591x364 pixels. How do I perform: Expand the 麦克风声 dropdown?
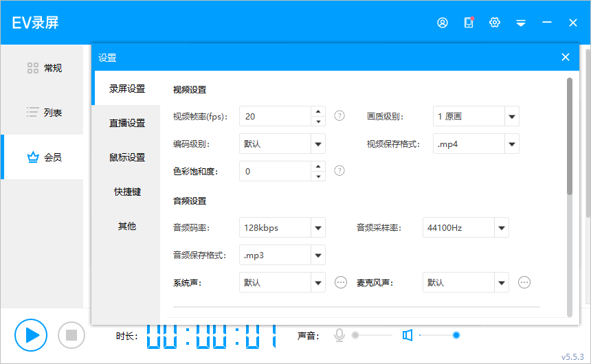point(502,282)
